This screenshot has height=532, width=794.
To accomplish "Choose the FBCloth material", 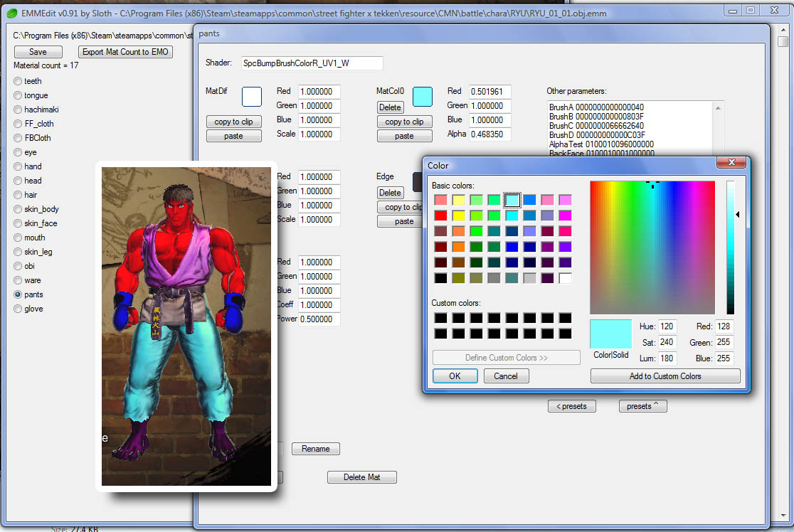I will pyautogui.click(x=18, y=138).
